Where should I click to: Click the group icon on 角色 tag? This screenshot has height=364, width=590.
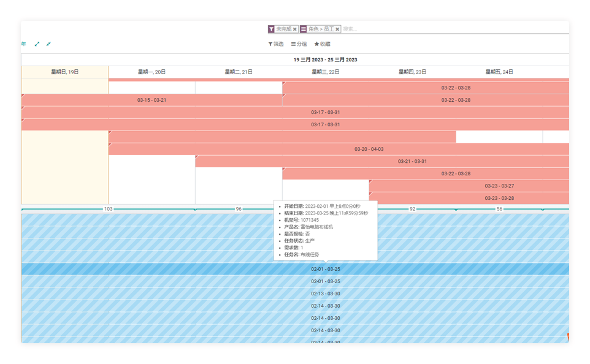304,29
